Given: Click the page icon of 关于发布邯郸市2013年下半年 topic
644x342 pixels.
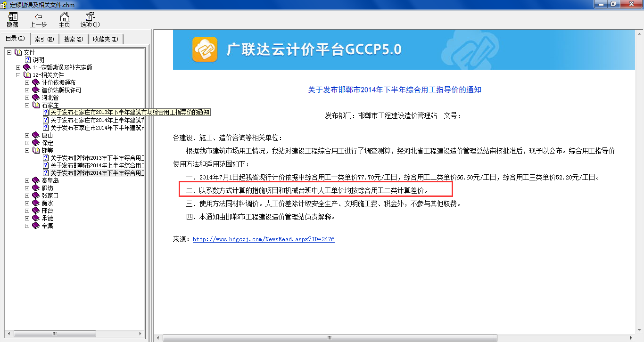Looking at the screenshot, I should pyautogui.click(x=46, y=158).
